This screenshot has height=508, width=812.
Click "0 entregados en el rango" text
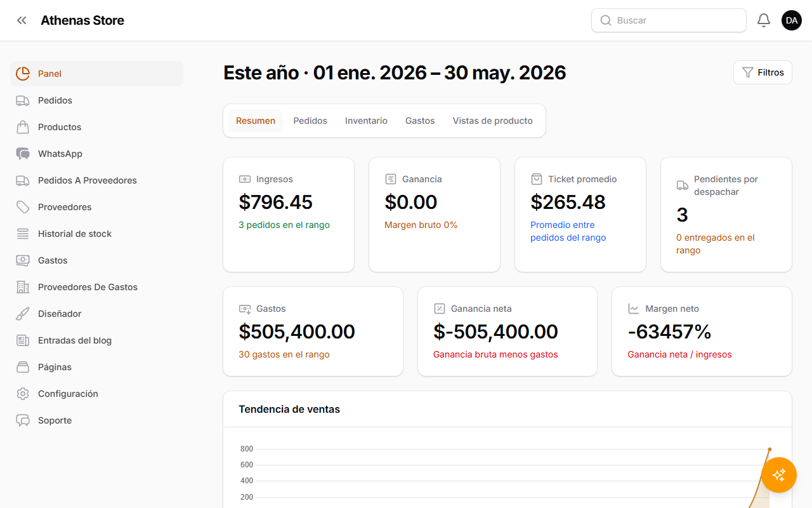click(x=716, y=244)
